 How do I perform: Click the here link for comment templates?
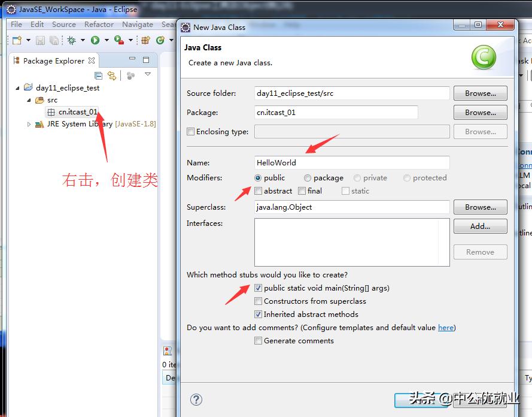pyautogui.click(x=446, y=327)
